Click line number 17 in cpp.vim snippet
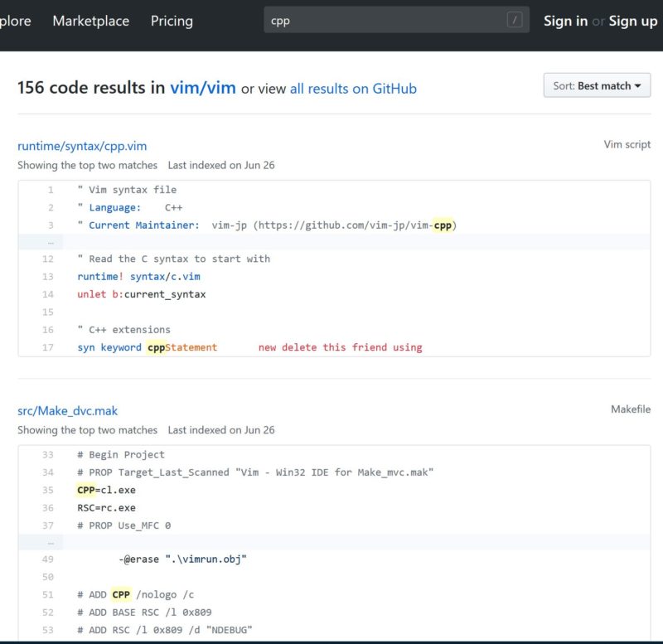 click(x=48, y=347)
